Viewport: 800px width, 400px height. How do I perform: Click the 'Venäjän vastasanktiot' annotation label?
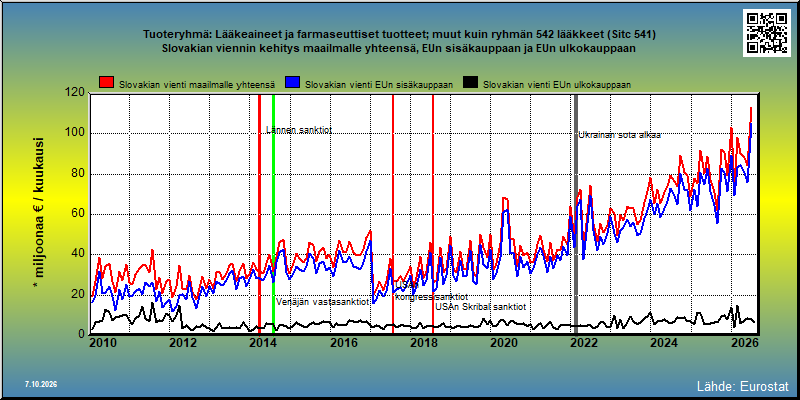tap(323, 302)
